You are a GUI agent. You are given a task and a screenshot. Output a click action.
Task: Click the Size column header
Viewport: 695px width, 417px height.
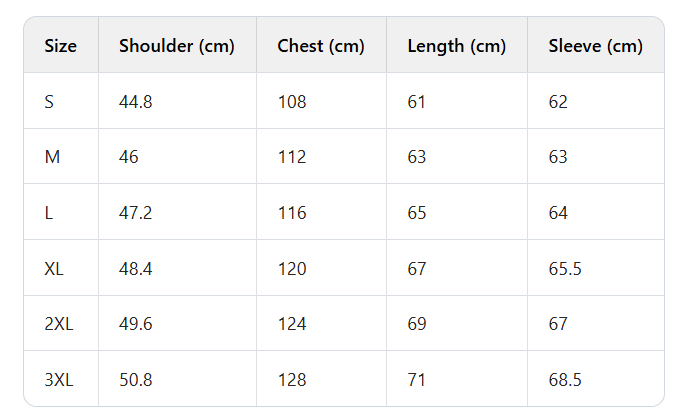click(x=60, y=46)
